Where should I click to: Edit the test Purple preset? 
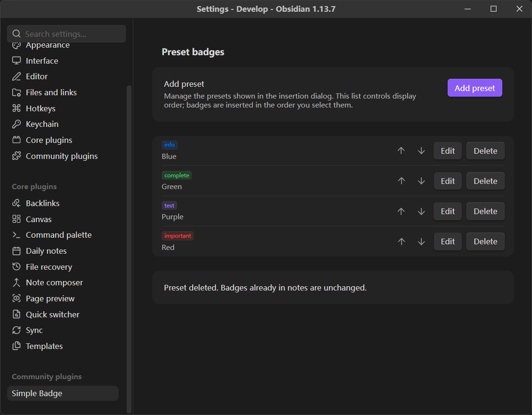point(448,211)
